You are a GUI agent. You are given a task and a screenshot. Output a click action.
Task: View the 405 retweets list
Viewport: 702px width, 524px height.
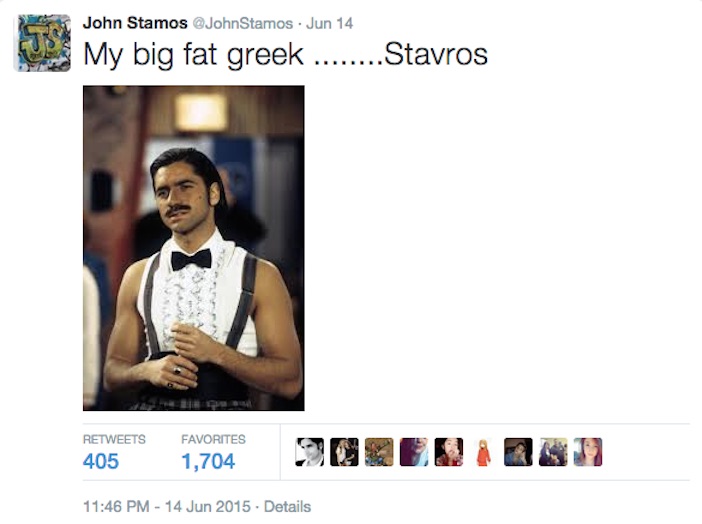pos(101,461)
